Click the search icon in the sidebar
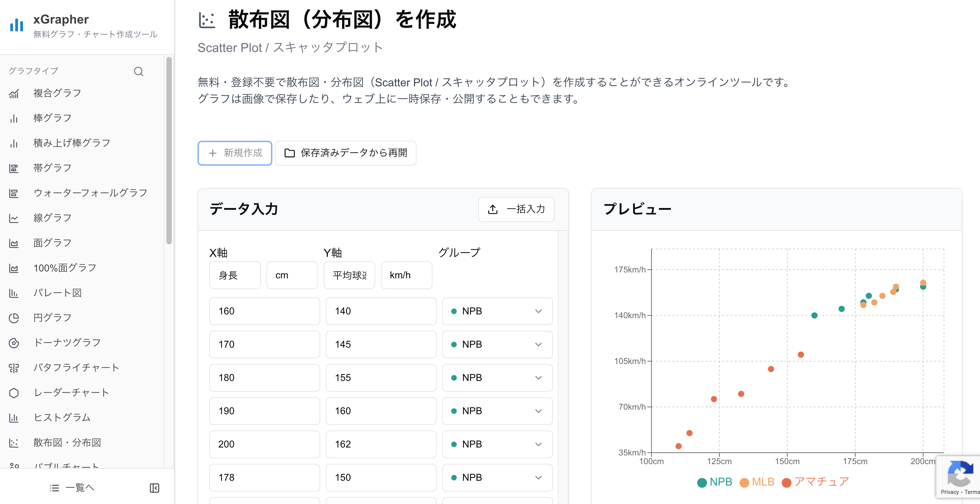 [x=139, y=71]
